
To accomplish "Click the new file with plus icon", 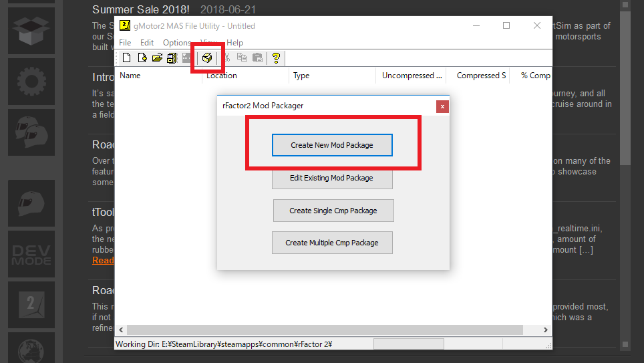I will point(142,58).
